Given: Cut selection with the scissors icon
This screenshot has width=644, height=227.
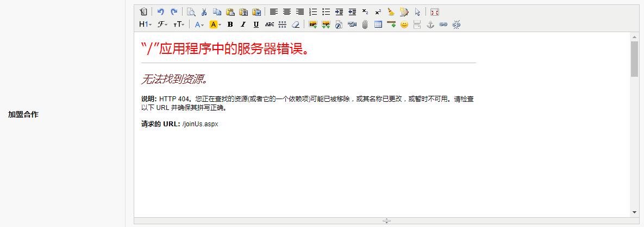Looking at the screenshot, I should (x=204, y=11).
